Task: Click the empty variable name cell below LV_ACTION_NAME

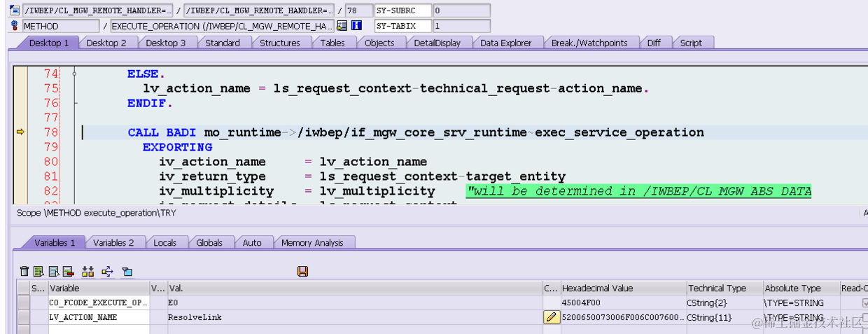Action: click(98, 329)
